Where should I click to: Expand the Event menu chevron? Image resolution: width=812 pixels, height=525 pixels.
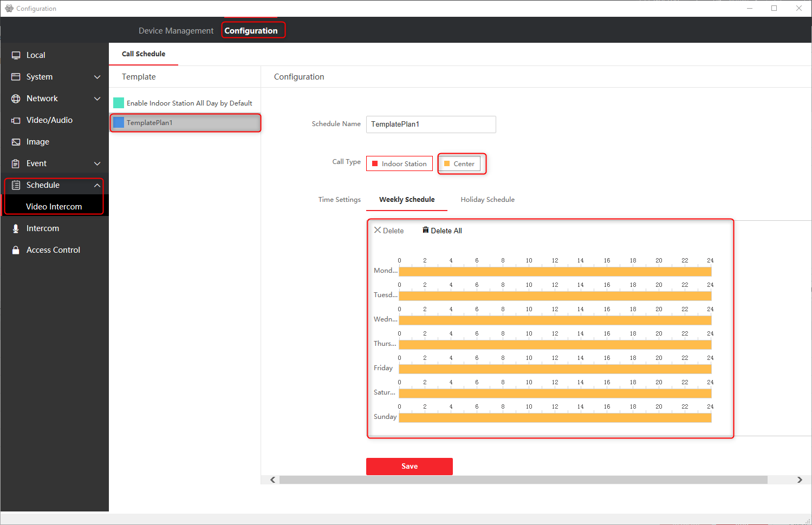[x=98, y=163]
